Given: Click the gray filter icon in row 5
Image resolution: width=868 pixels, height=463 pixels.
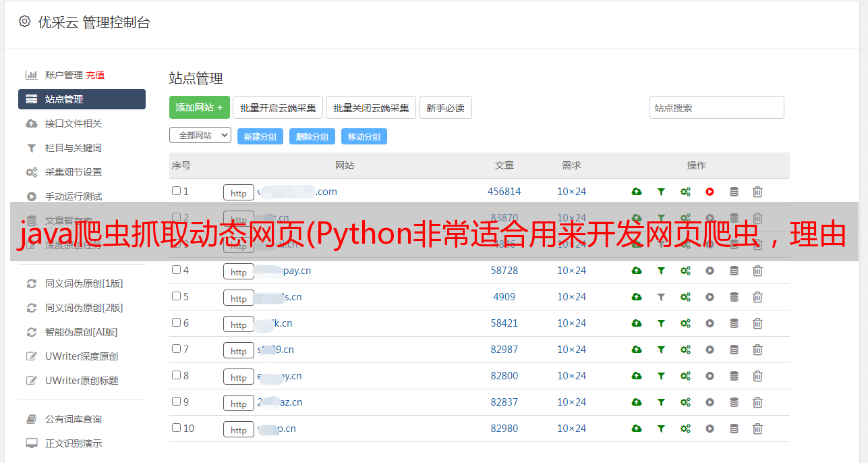Looking at the screenshot, I should click(x=661, y=297).
